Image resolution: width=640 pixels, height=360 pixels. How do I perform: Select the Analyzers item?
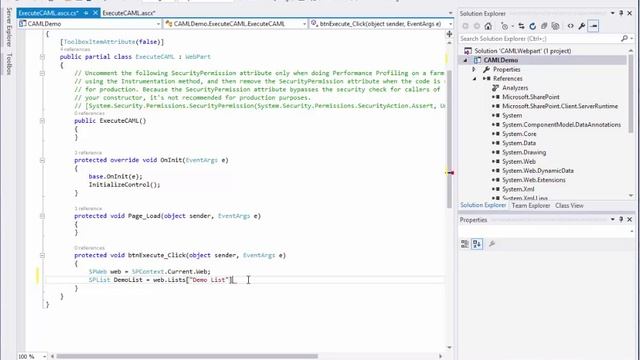pos(515,88)
